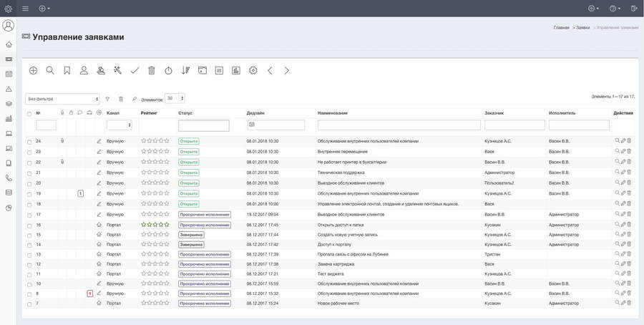644x325 pixels.
Task: Click the timer clock icon in toolbar
Action: point(168,70)
